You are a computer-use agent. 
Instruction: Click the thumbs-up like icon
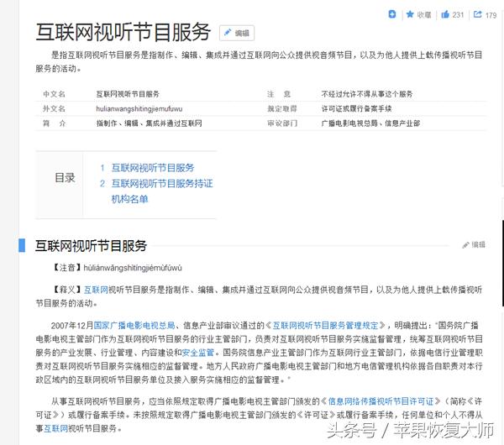point(445,14)
